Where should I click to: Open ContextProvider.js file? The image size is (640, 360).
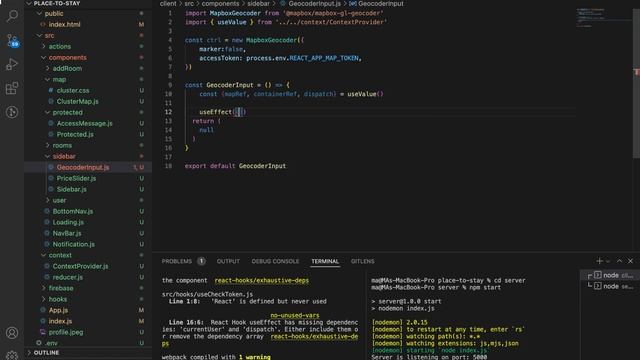(x=80, y=266)
